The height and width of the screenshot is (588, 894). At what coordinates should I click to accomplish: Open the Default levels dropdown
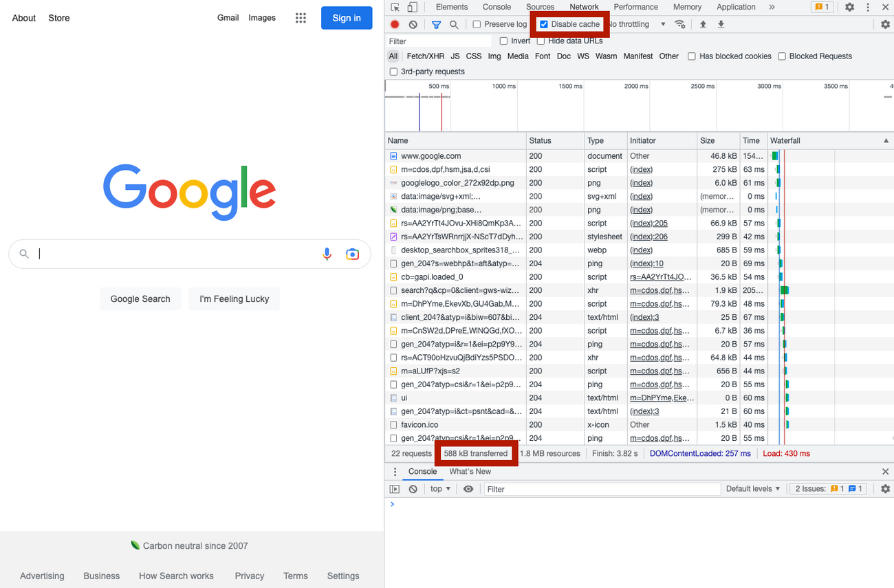753,489
